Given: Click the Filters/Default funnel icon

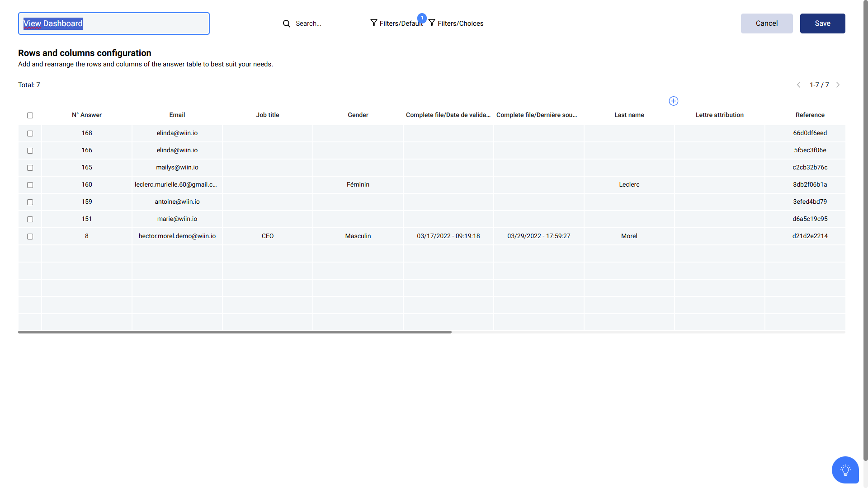Looking at the screenshot, I should point(374,23).
